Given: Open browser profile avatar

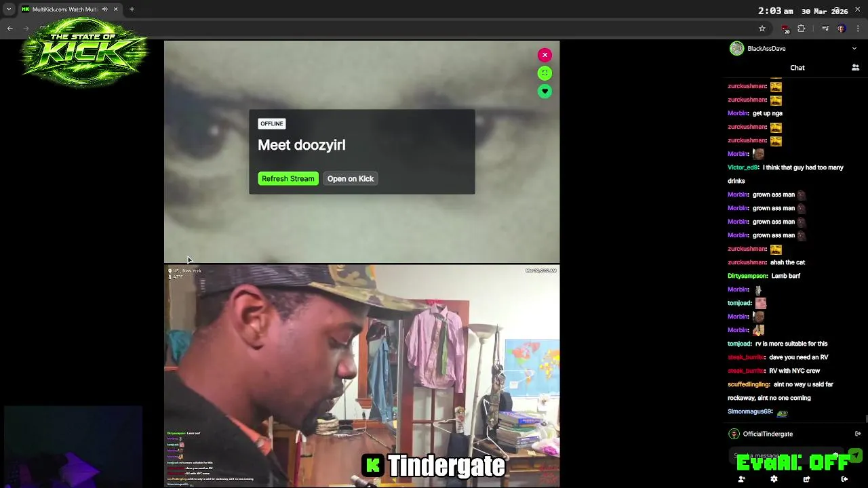Looking at the screenshot, I should (842, 28).
